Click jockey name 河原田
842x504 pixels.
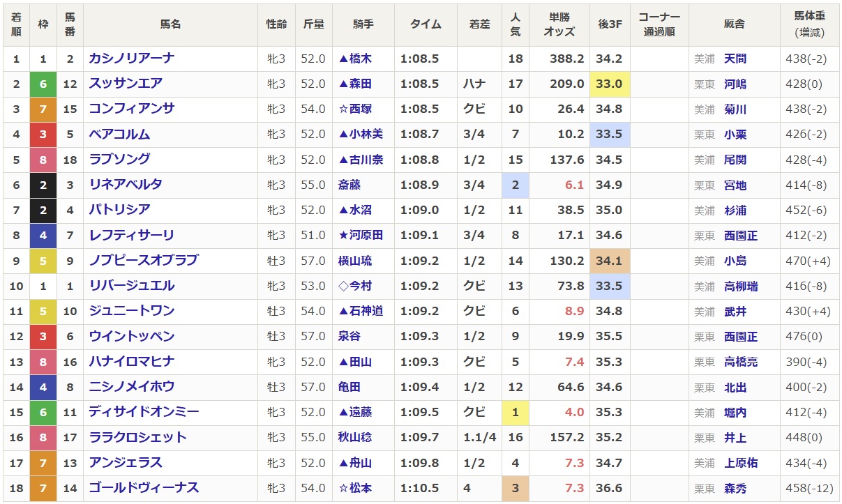click(x=366, y=236)
